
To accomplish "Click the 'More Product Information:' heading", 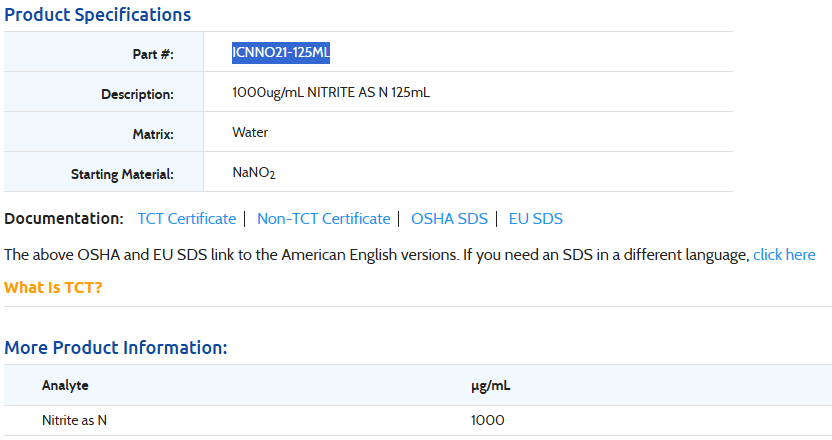I will (116, 348).
